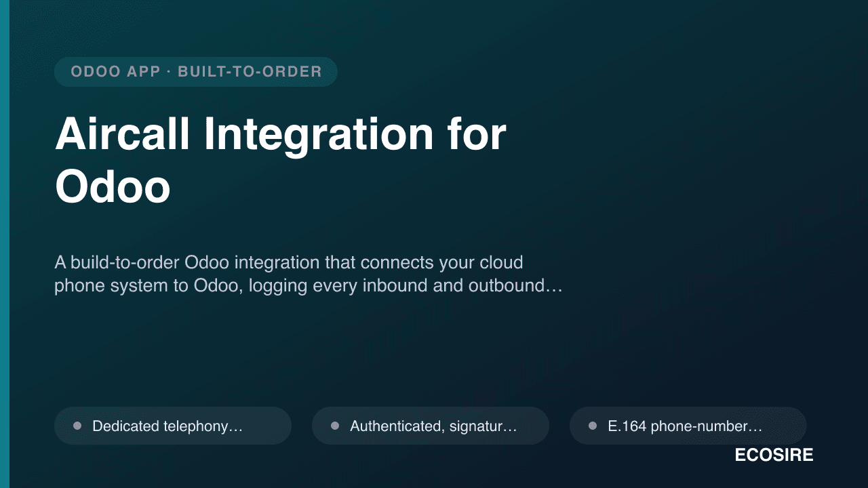Click the 'Authenticated, signatur…' feature pill
Screen dimensions: 868x488
tap(431, 426)
